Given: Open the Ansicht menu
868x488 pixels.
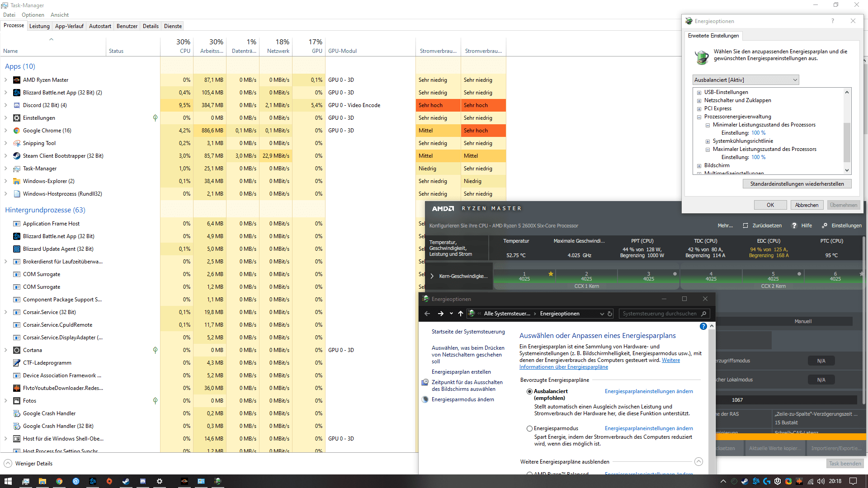Looking at the screenshot, I should [60, 14].
